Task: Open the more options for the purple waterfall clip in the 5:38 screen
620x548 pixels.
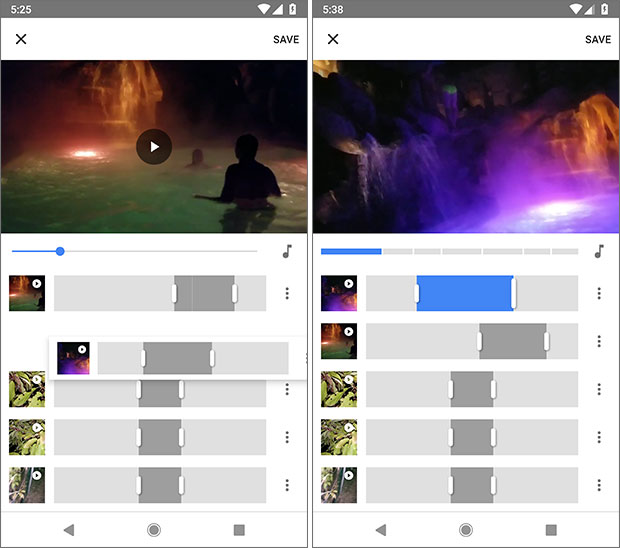Action: [x=599, y=293]
